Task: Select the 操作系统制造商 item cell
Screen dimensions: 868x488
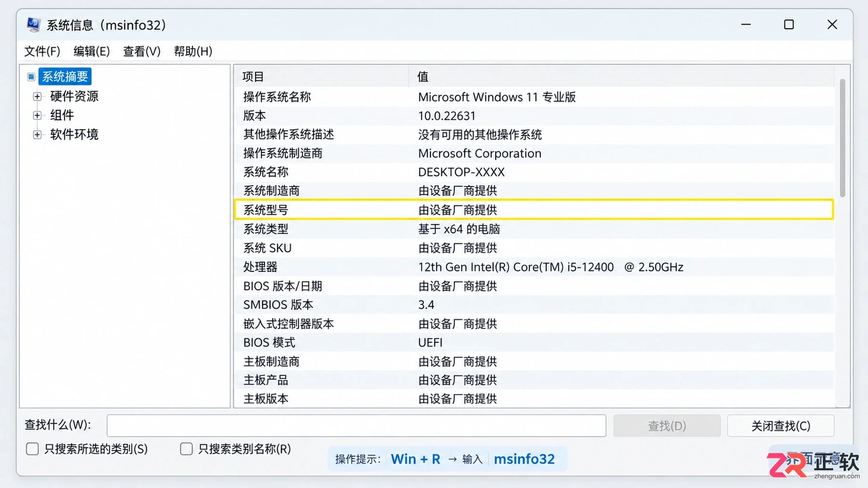Action: tap(283, 153)
